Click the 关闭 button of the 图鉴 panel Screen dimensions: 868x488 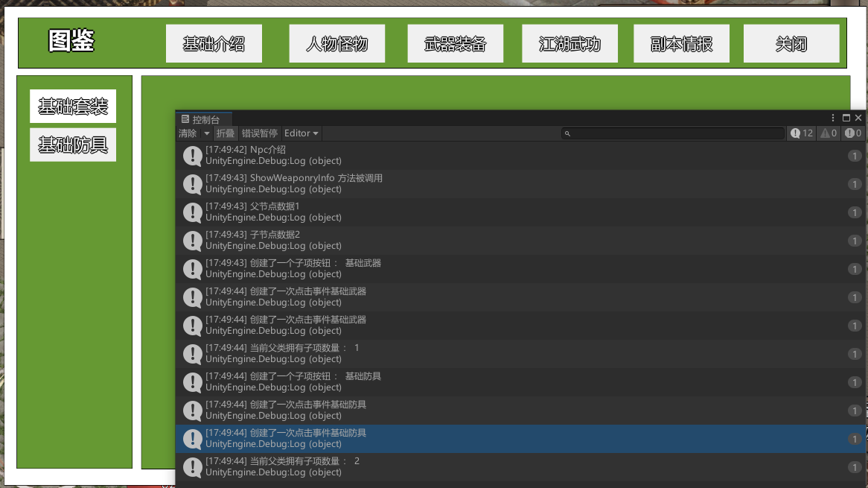[x=791, y=43]
